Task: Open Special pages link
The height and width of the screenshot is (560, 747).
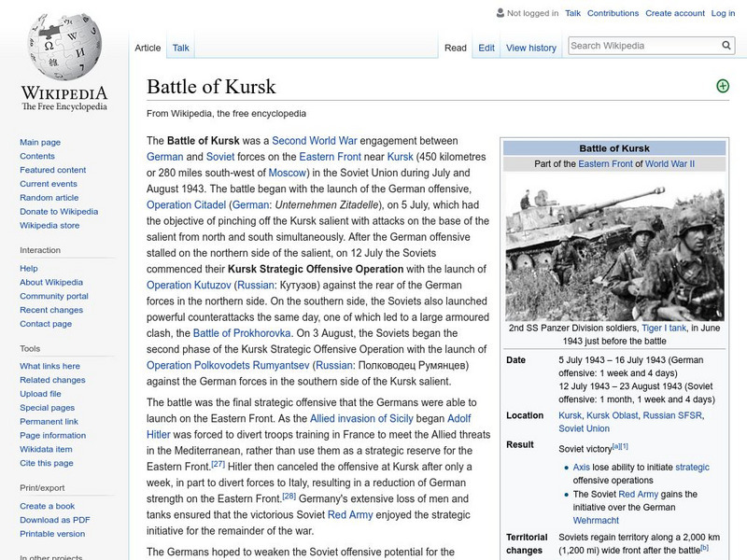Action: tap(48, 407)
